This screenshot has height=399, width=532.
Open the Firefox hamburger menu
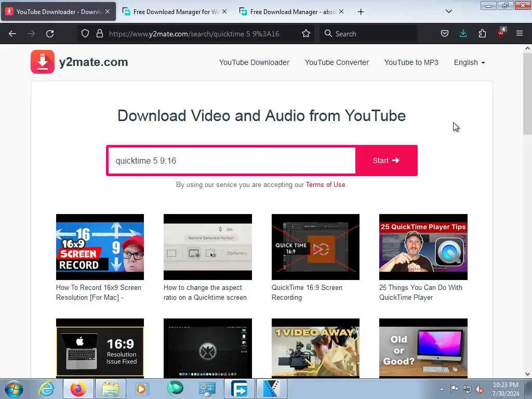pyautogui.click(x=520, y=33)
